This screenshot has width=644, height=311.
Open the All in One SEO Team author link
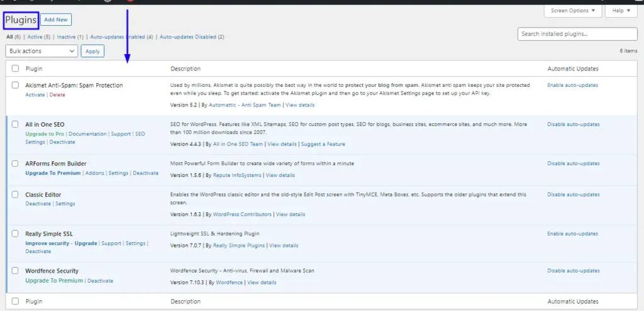click(238, 144)
